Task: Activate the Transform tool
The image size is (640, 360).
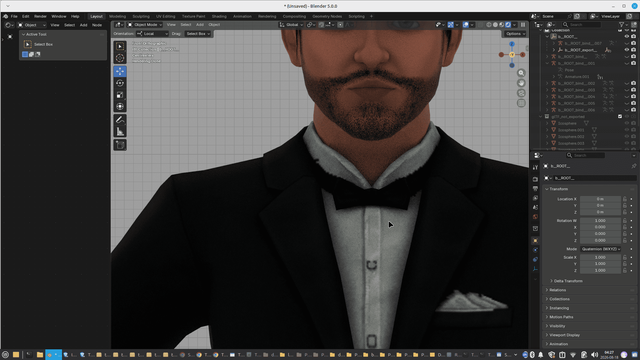Action: [x=120, y=107]
